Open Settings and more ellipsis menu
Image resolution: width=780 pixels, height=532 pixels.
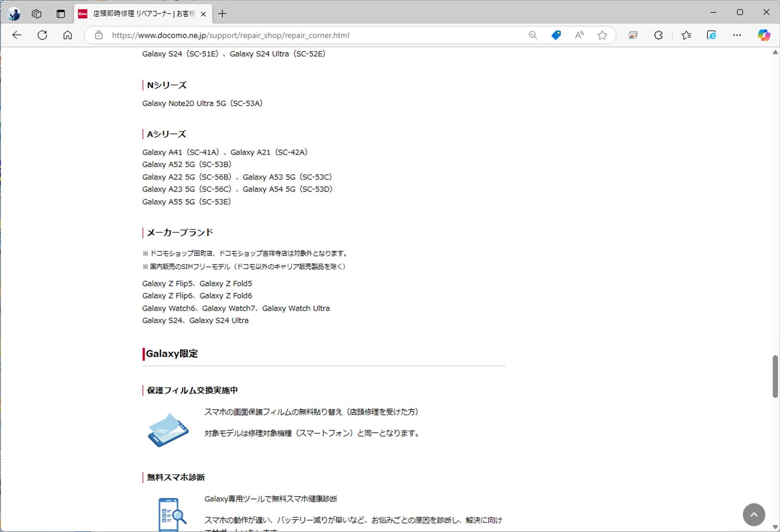point(737,35)
